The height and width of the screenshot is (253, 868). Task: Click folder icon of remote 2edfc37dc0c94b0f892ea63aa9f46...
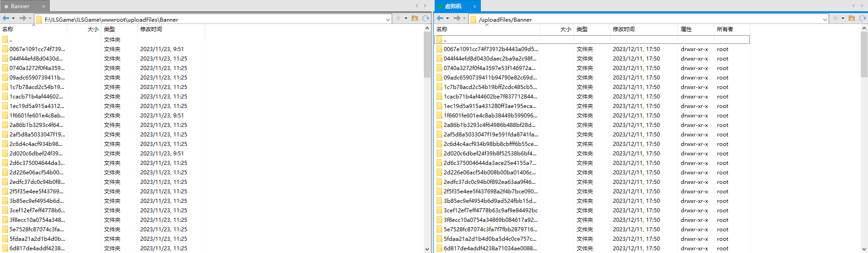(x=439, y=182)
